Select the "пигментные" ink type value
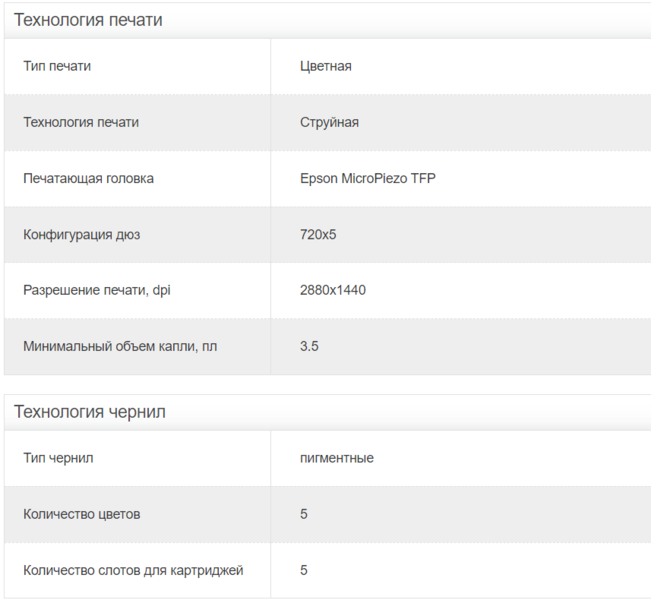Image resolution: width=651 pixels, height=600 pixels. 336,458
